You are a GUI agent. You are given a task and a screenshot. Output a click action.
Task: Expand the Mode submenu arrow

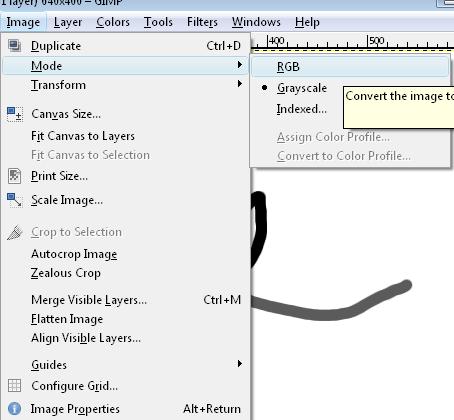(239, 65)
